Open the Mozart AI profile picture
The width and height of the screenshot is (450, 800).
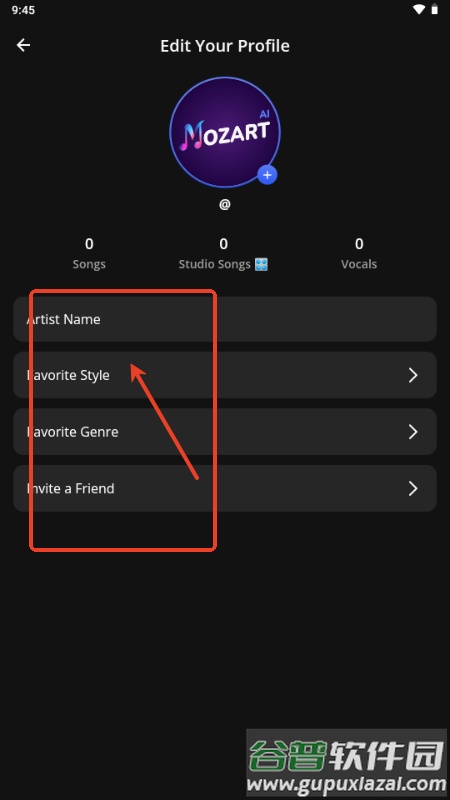pyautogui.click(x=224, y=132)
